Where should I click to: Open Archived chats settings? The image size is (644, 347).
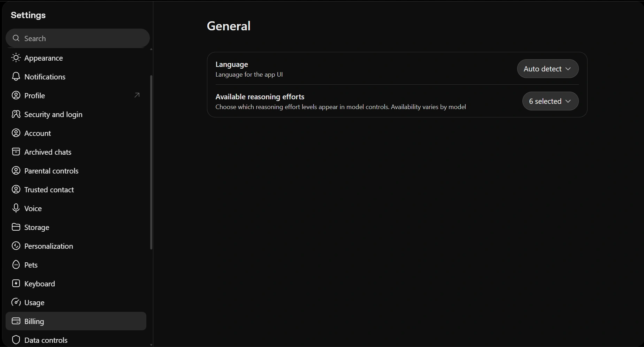[76, 152]
